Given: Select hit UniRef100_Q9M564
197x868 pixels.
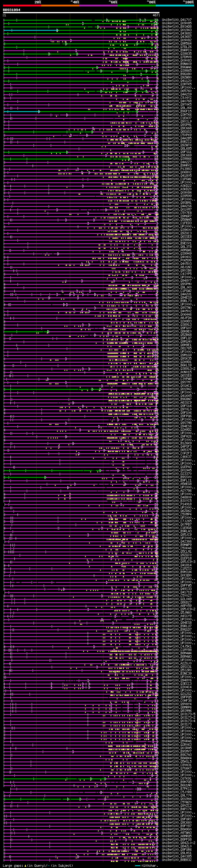Looking at the screenshot, I should click(x=177, y=43).
